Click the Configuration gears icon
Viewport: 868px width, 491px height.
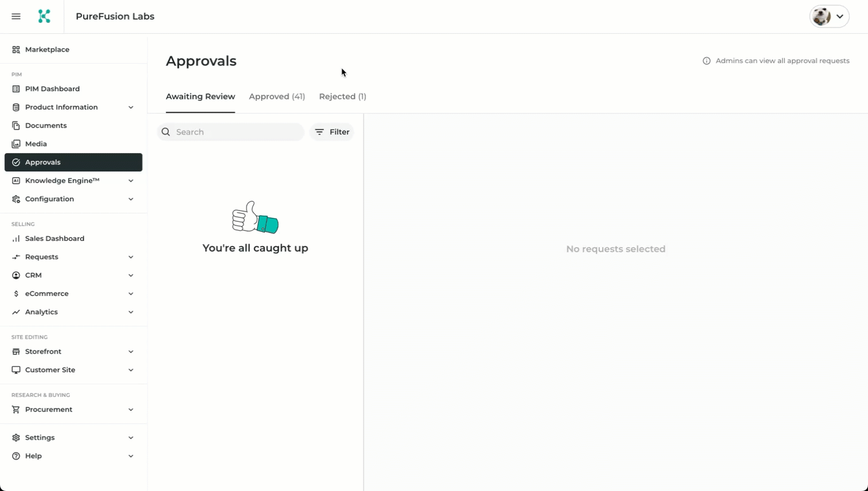click(x=16, y=199)
